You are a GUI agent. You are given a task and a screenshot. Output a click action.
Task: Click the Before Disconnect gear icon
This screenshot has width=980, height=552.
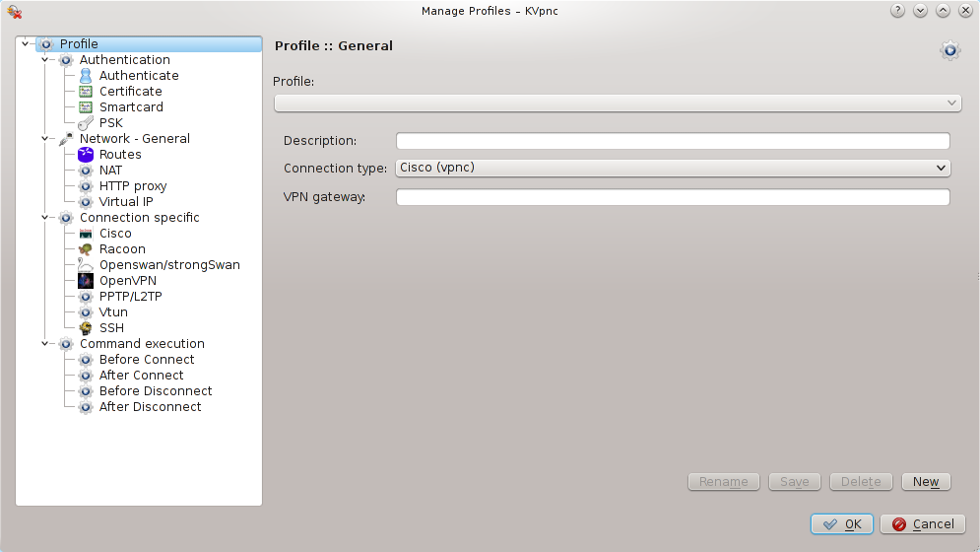[x=86, y=391]
